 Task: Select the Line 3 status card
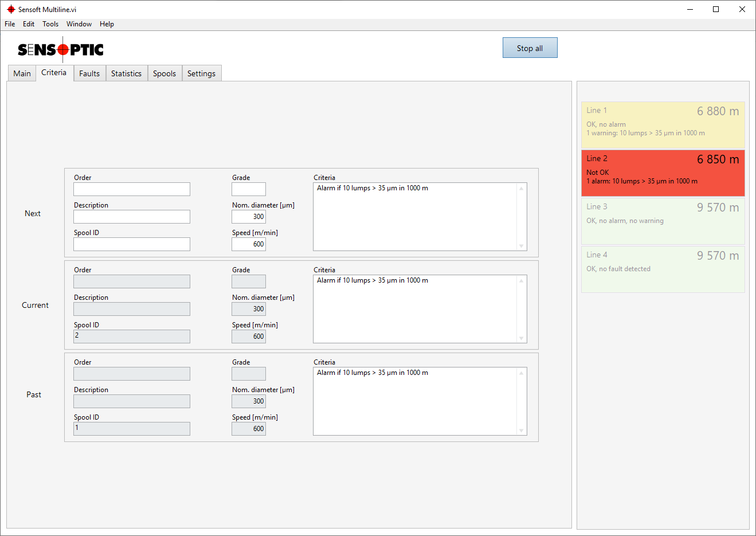click(x=663, y=221)
